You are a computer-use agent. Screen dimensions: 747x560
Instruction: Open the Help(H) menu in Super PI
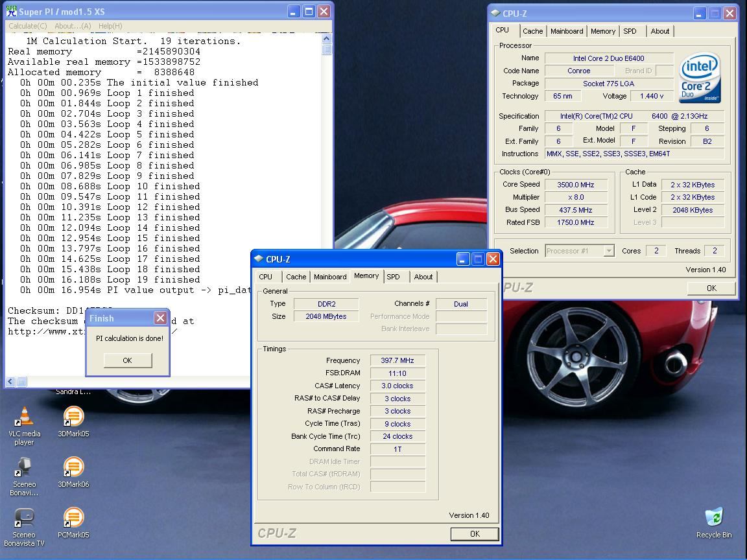pos(110,26)
